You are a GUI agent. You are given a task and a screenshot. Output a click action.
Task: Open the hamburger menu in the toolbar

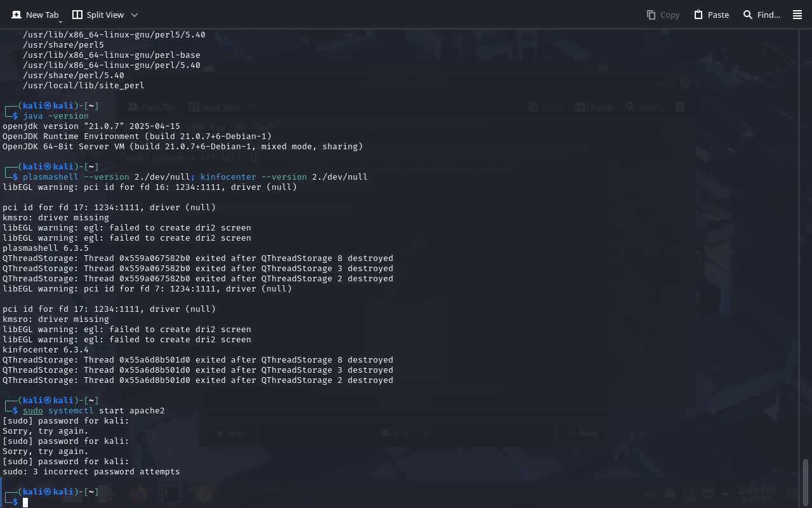pos(797,15)
